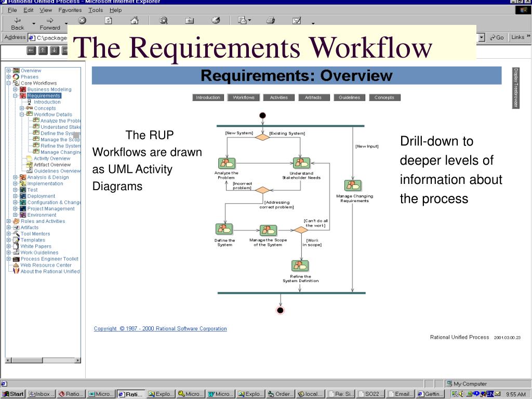Screen dimensions: 532x399
Task: Expand the Analysis & Design tree node
Action: (x=15, y=177)
